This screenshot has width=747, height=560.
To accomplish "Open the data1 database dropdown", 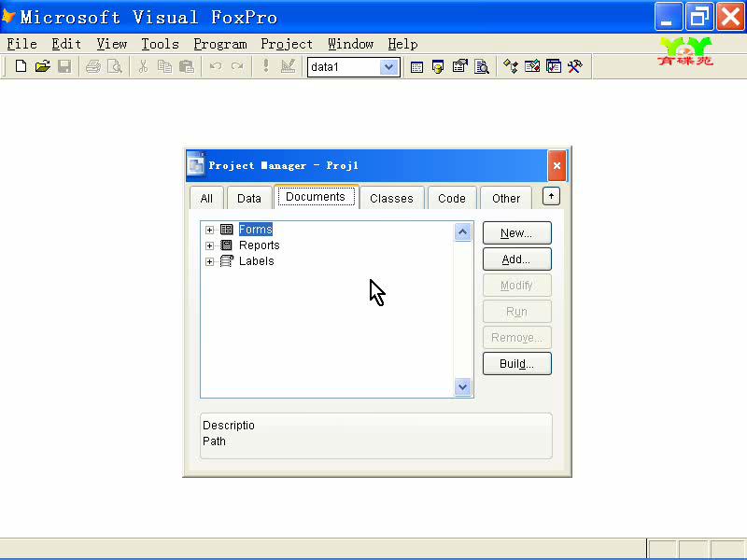I will pos(388,67).
